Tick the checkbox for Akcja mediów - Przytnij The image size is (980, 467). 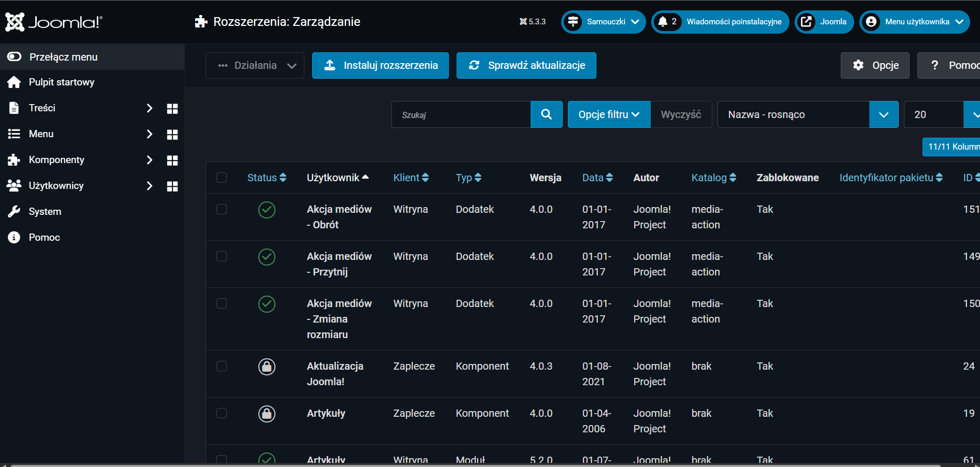point(222,256)
